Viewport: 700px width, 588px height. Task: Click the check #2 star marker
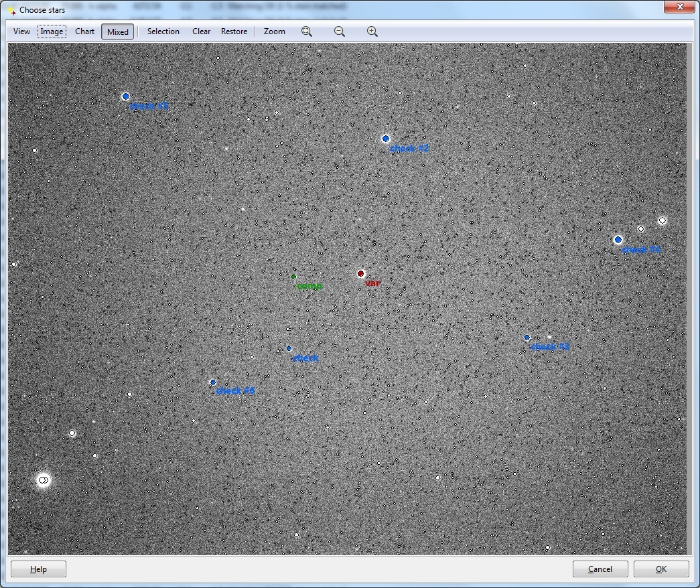(x=385, y=139)
